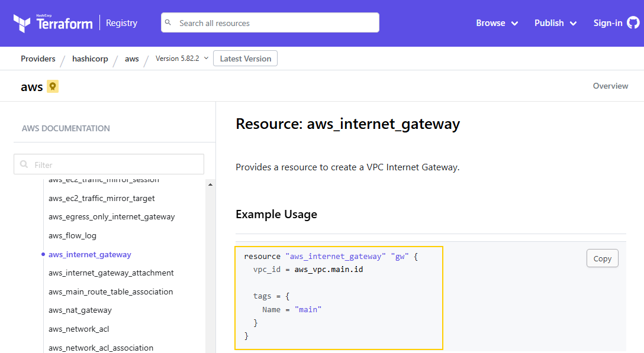644x353 pixels.
Task: Click the magnifier icon in the Filter box
Action: (24, 164)
